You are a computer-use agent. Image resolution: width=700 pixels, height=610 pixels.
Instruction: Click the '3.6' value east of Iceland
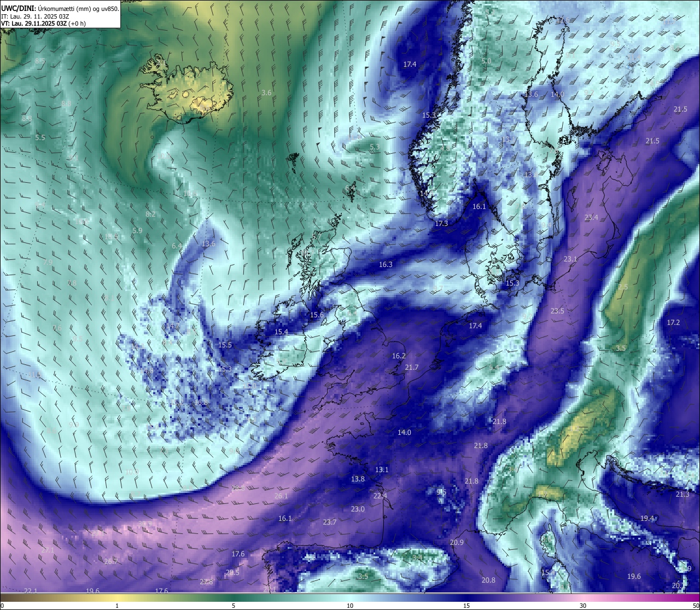266,92
